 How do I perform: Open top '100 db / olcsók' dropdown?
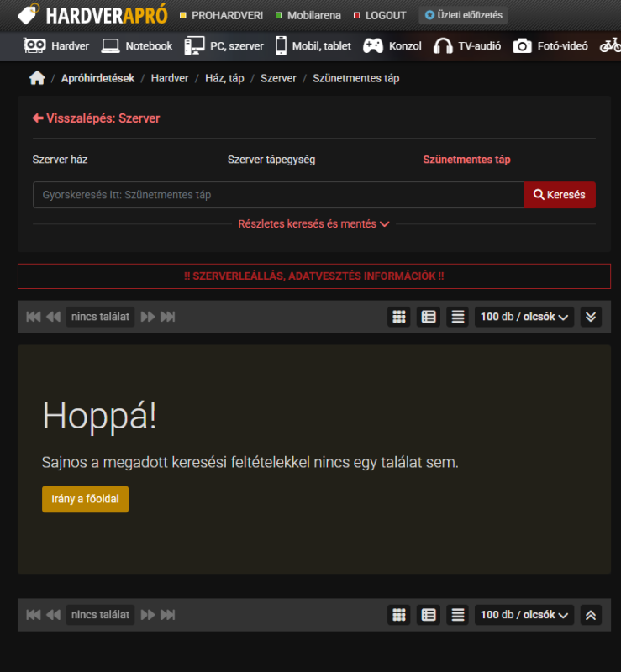click(x=524, y=317)
